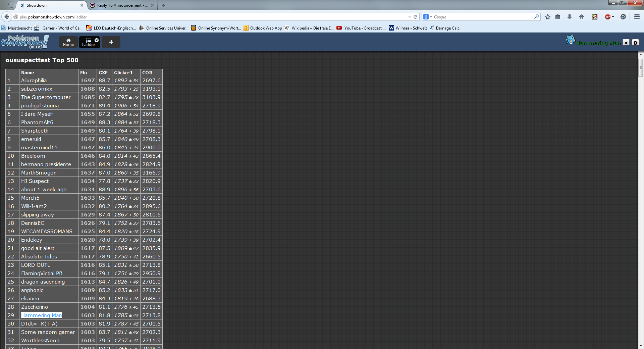Open the LEO Deutsch-Englisch bookmark
This screenshot has width=644, height=349.
coord(111,28)
